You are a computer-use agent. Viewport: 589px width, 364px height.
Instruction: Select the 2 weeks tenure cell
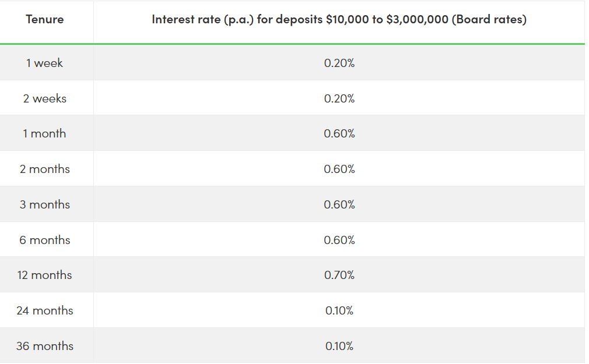(45, 98)
